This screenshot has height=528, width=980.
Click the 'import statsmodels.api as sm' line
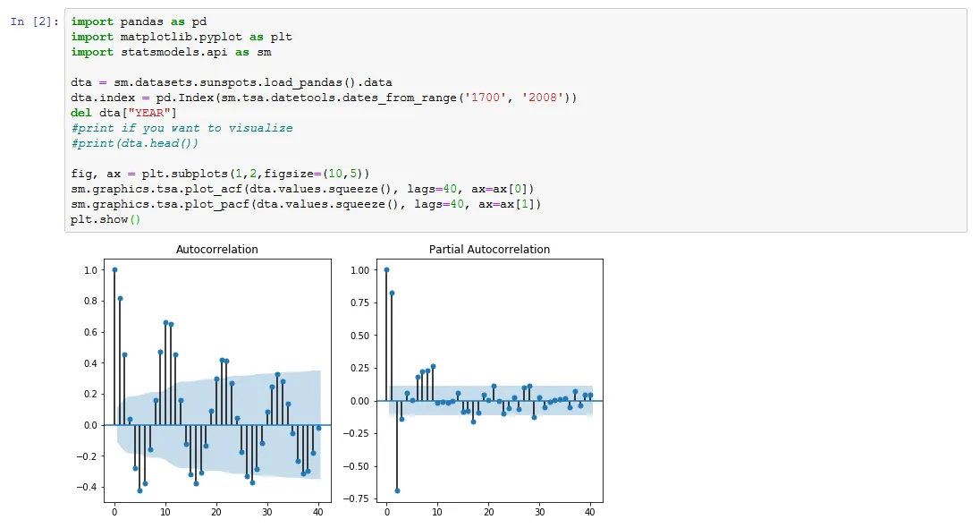pyautogui.click(x=171, y=52)
